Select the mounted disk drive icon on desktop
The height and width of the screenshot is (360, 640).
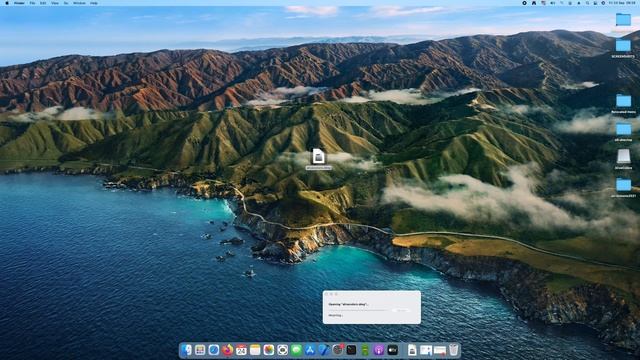623,156
